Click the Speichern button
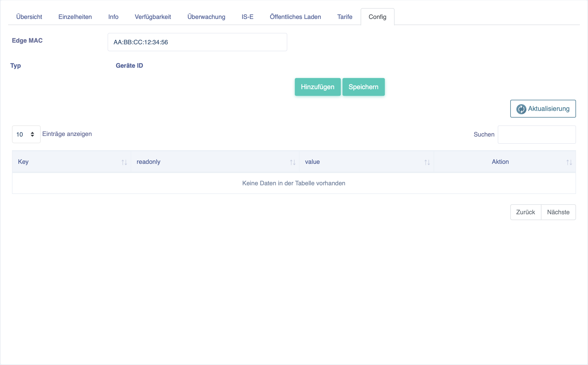 pos(363,87)
